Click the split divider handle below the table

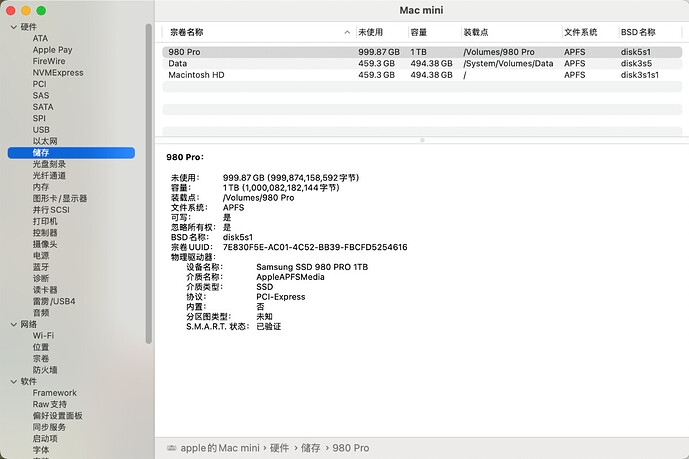[x=421, y=140]
